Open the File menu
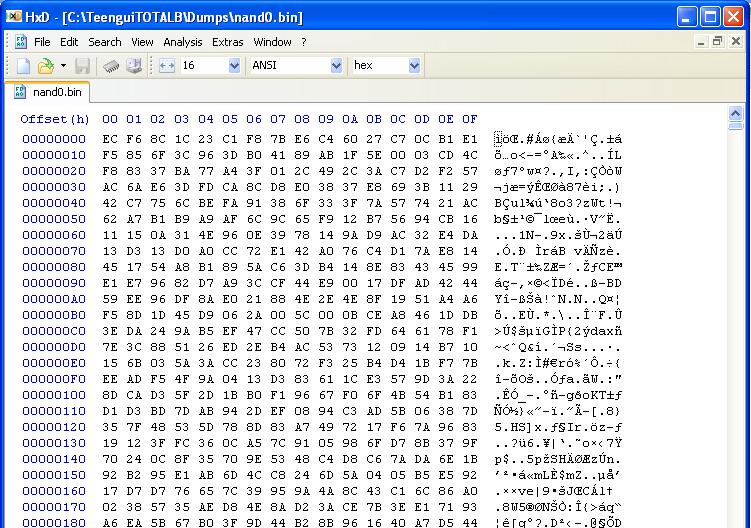This screenshot has width=751, height=528. click(42, 42)
